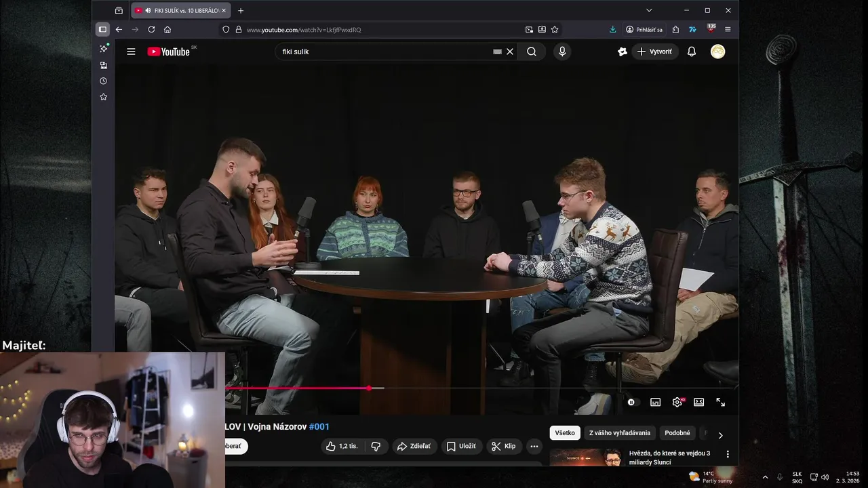Open options menu for Hvězda video
The image size is (868, 488).
point(728,454)
